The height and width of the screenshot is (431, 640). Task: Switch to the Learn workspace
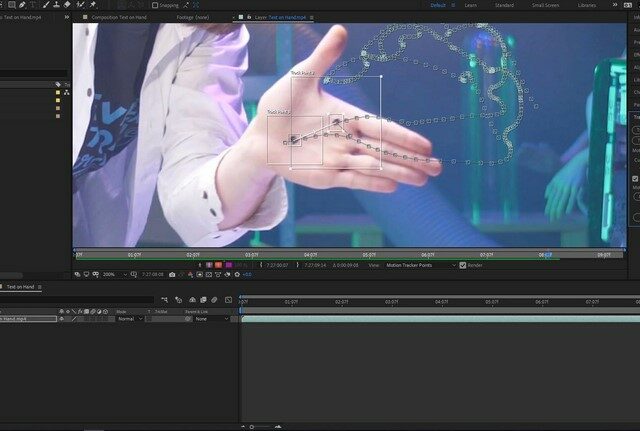coord(470,5)
